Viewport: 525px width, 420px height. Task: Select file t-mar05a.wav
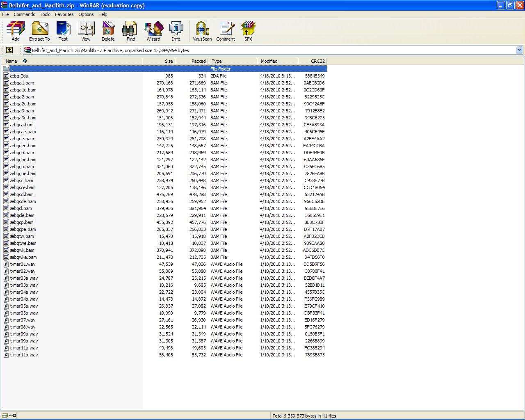24,306
